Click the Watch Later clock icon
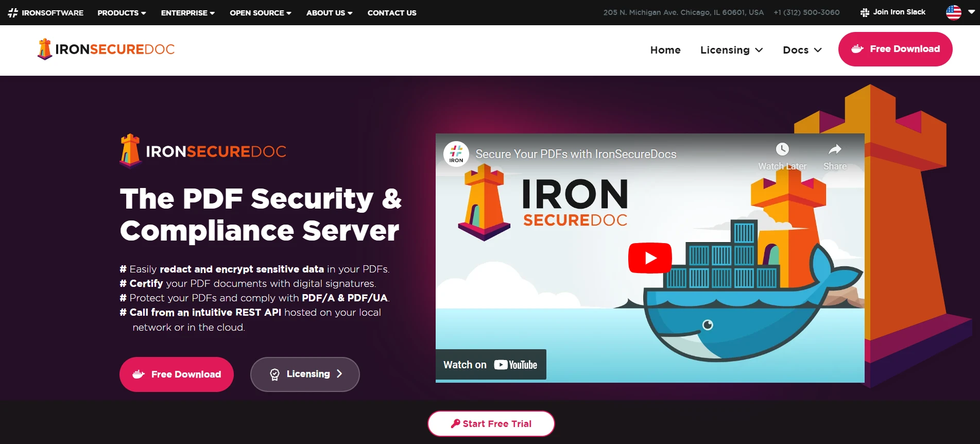The width and height of the screenshot is (980, 444). (x=782, y=149)
